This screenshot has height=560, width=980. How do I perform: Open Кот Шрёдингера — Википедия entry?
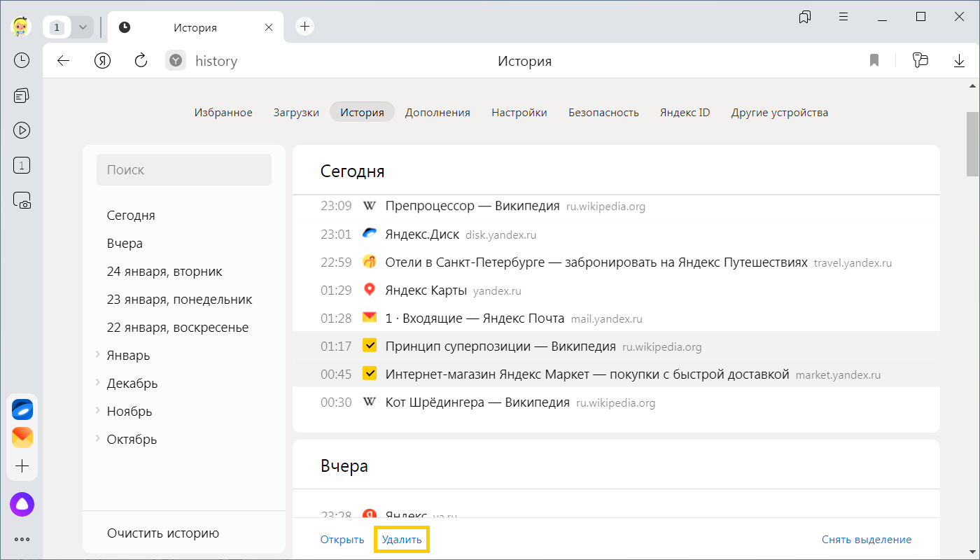pos(477,402)
